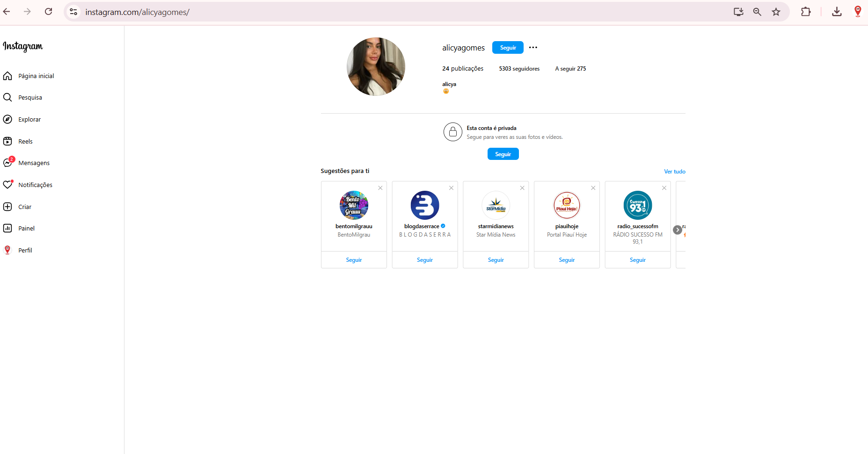
Task: Bookmark this page with star icon
Action: [776, 12]
